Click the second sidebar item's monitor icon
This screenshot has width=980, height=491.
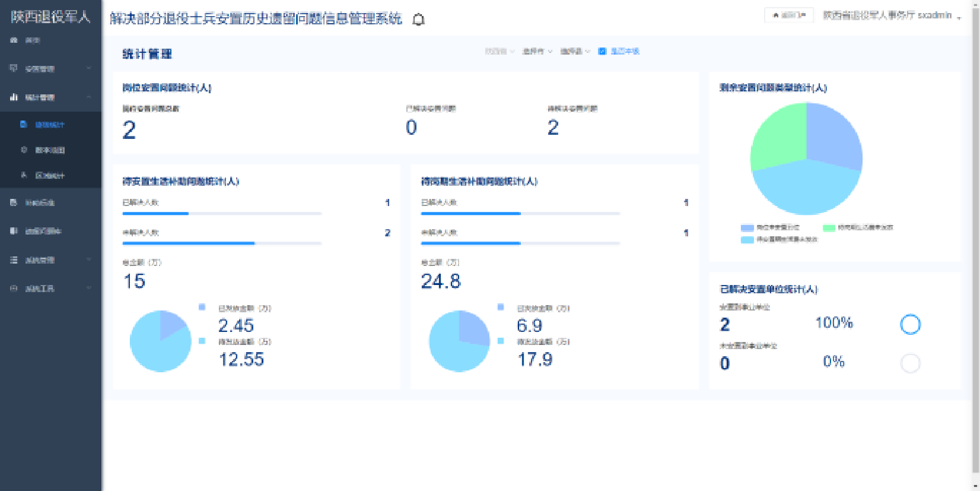coord(14,68)
